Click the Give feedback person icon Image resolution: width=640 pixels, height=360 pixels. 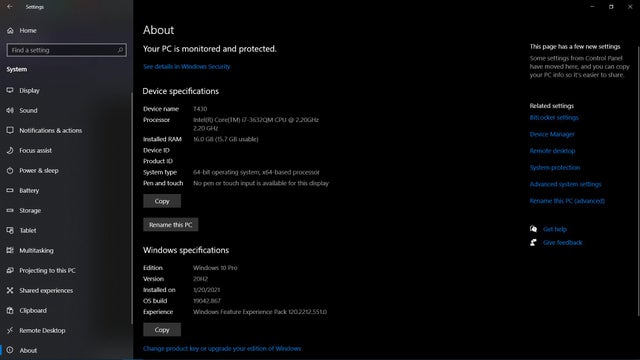533,242
